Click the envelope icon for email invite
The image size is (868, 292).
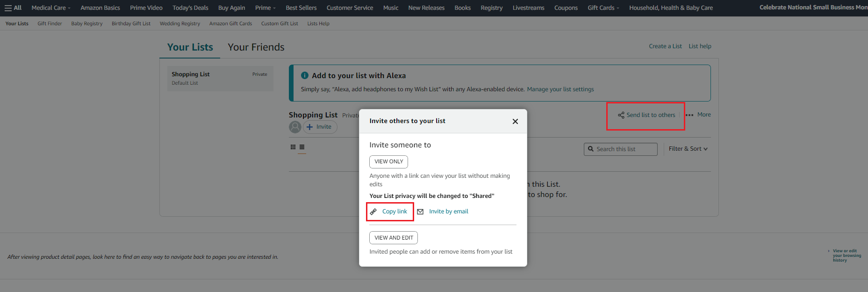pos(420,212)
